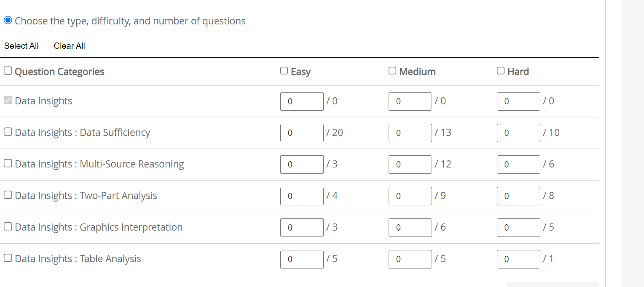Screen dimensions: 644x287
Task: Check the Table Analysis checkbox
Action: coord(8,258)
